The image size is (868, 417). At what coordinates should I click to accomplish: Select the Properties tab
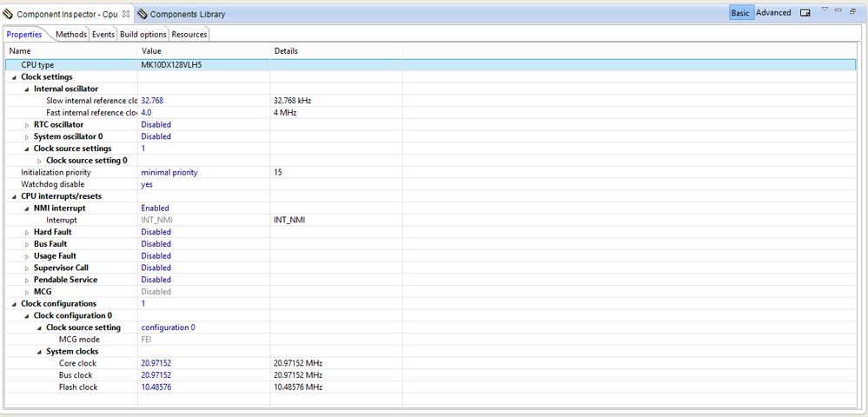click(x=23, y=35)
